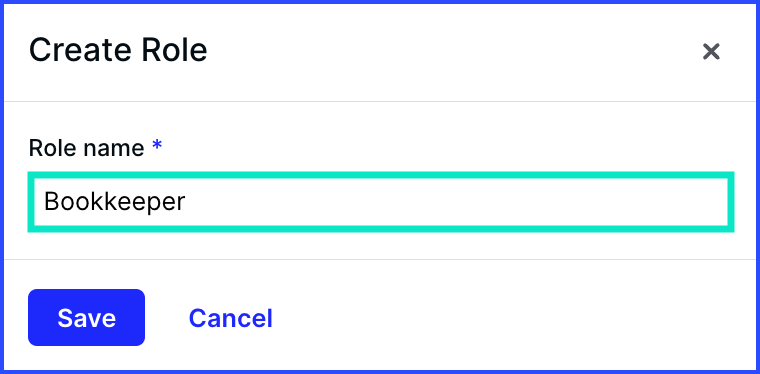Dismiss the dialog using the X icon
Screen dimensions: 760x374
tap(711, 51)
